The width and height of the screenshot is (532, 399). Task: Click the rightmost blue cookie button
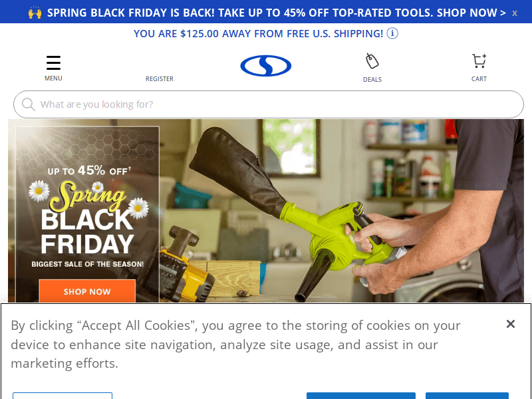(467, 396)
